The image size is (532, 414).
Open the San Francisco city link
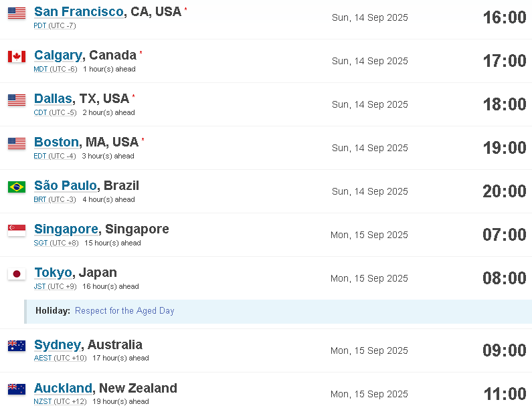79,11
